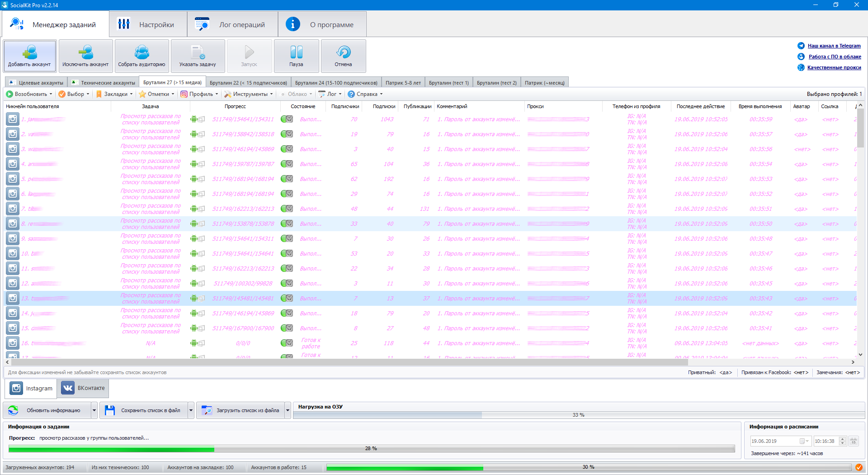Click the 30 % status progress bar
The width and height of the screenshot is (868, 475).
[x=588, y=467]
